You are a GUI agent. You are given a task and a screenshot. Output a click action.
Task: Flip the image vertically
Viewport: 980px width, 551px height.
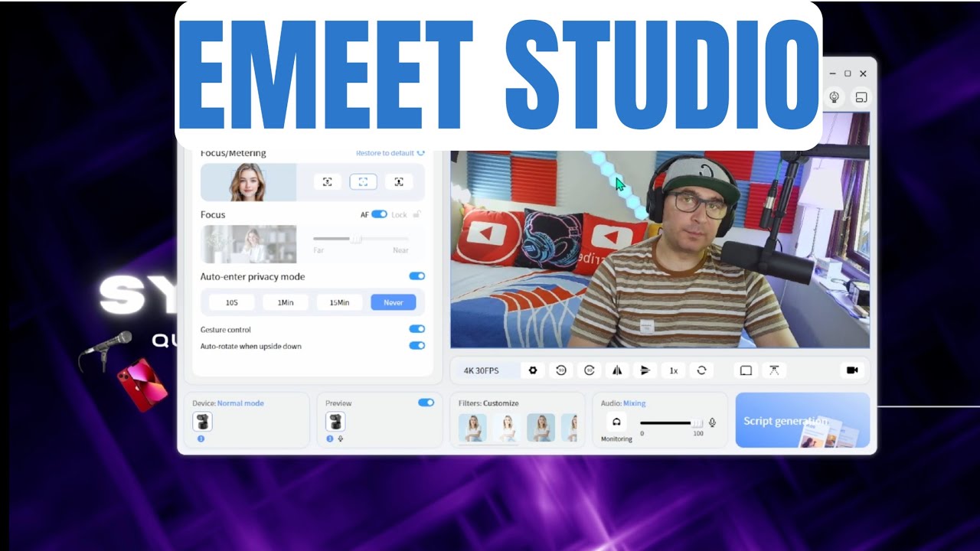645,370
